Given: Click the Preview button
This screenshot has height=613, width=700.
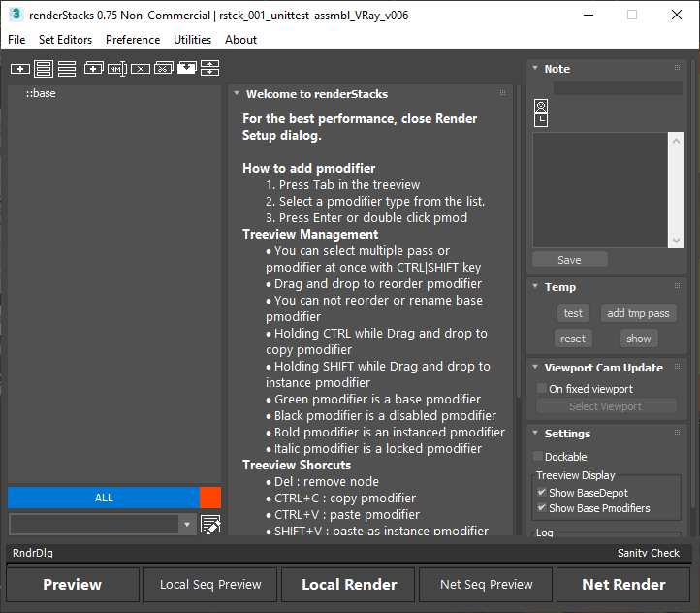Looking at the screenshot, I should click(x=73, y=585).
